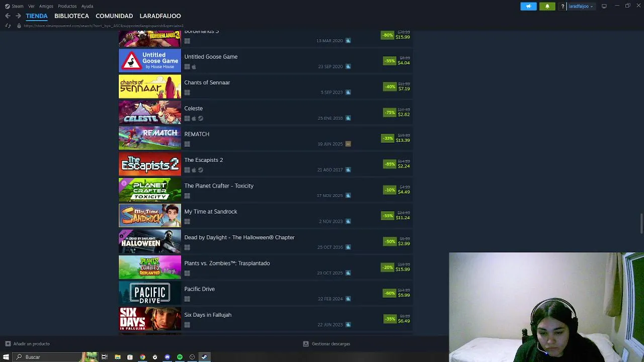
Task: Go back with the left arrow
Action: (8, 16)
